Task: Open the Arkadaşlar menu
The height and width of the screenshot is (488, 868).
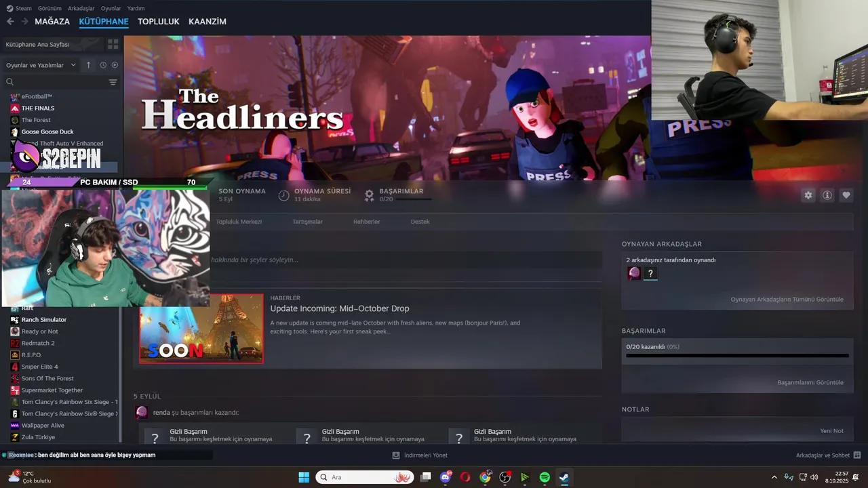Action: [81, 8]
